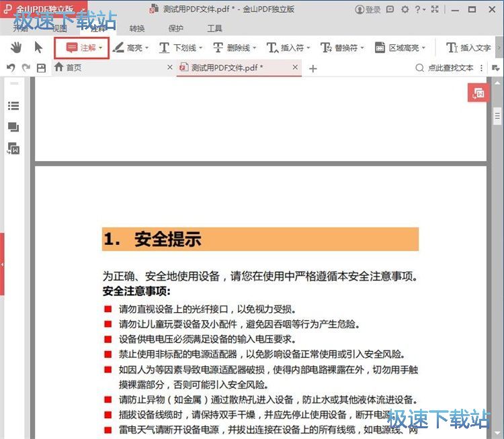The height and width of the screenshot is (439, 504).
Task: Open the 工具 ribbon tab
Action: point(214,29)
